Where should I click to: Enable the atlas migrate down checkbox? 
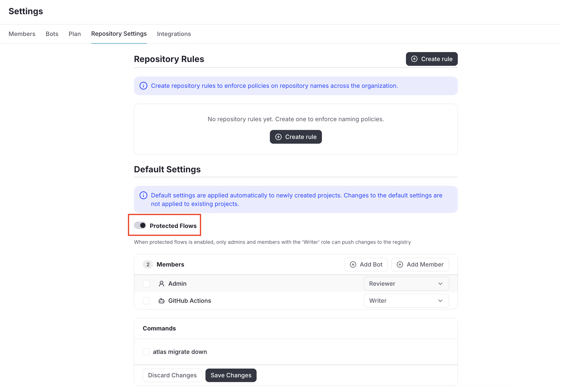pyautogui.click(x=146, y=352)
